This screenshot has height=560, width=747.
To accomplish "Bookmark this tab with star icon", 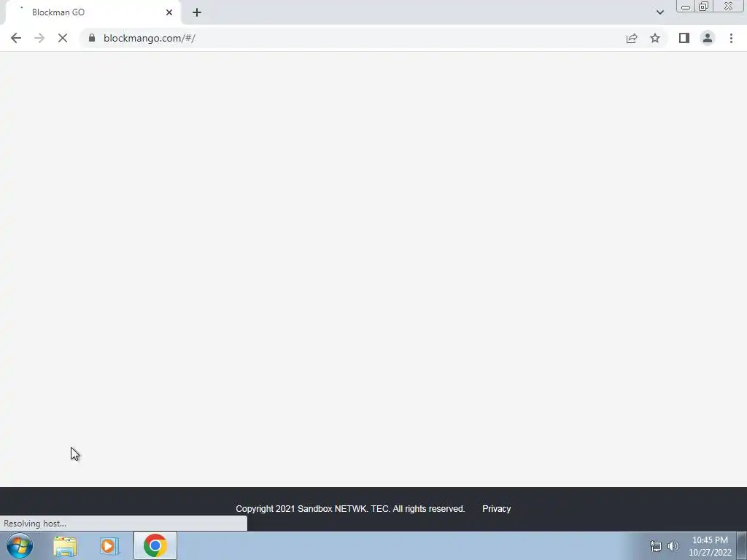I will [655, 38].
